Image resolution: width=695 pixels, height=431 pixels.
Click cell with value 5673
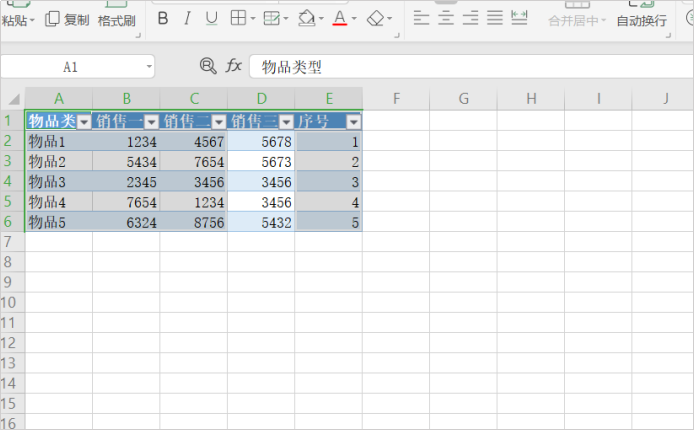[x=261, y=162]
